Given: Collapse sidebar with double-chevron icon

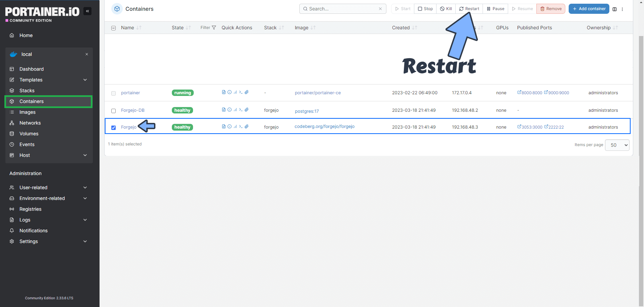Looking at the screenshot, I should coord(87,11).
